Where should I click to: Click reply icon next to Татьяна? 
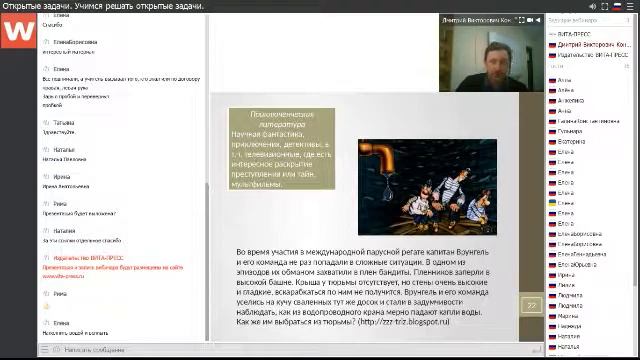[x=46, y=122]
